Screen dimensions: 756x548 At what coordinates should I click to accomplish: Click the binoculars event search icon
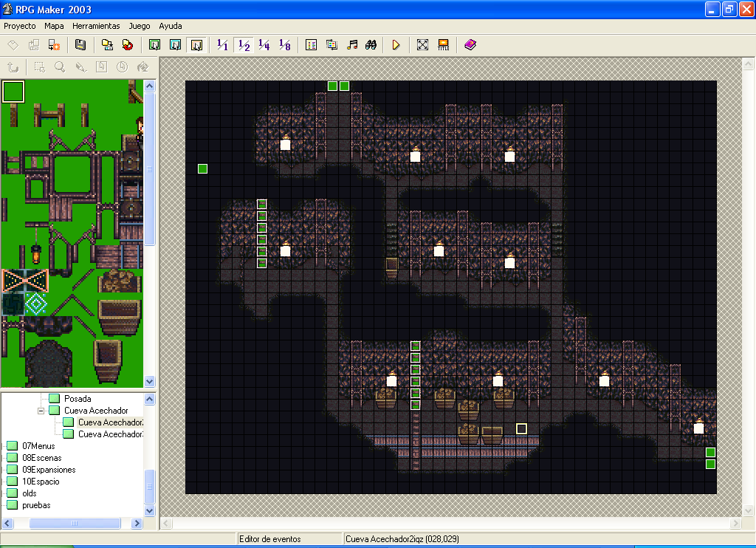pos(371,45)
